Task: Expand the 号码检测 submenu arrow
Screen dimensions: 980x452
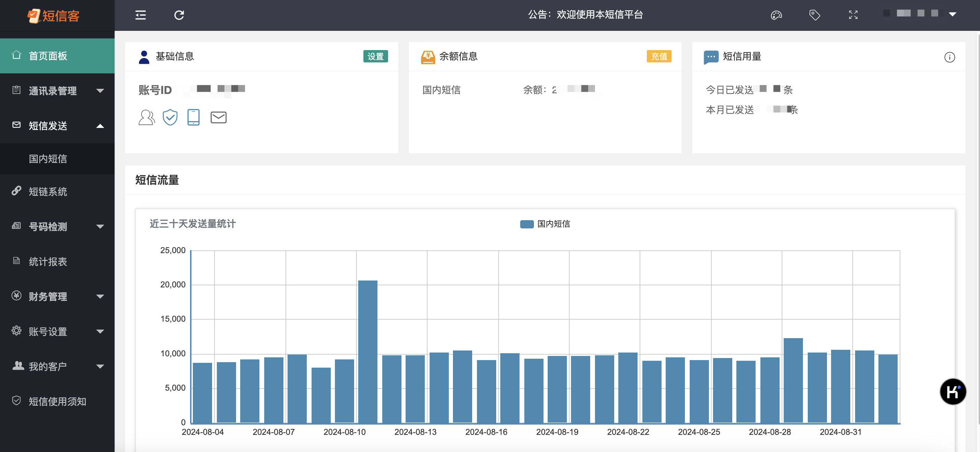Action: 100,227
